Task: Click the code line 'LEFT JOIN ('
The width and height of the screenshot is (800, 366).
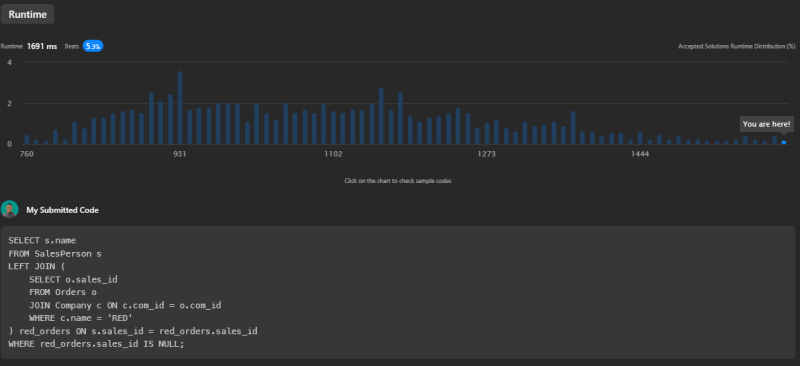Action: (37, 266)
